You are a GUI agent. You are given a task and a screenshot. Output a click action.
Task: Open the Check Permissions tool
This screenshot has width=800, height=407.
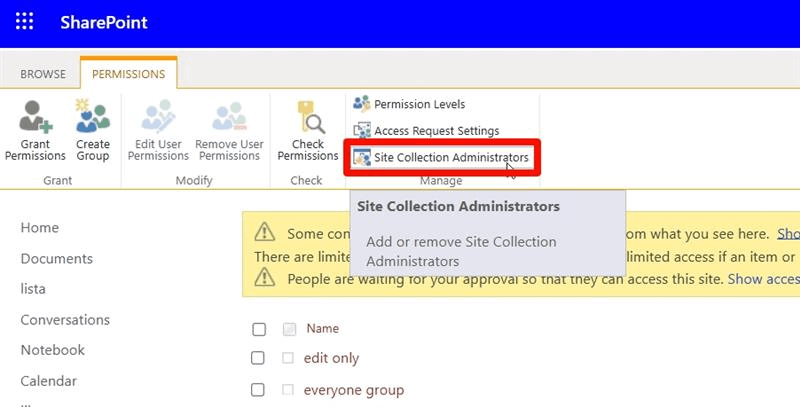click(308, 131)
